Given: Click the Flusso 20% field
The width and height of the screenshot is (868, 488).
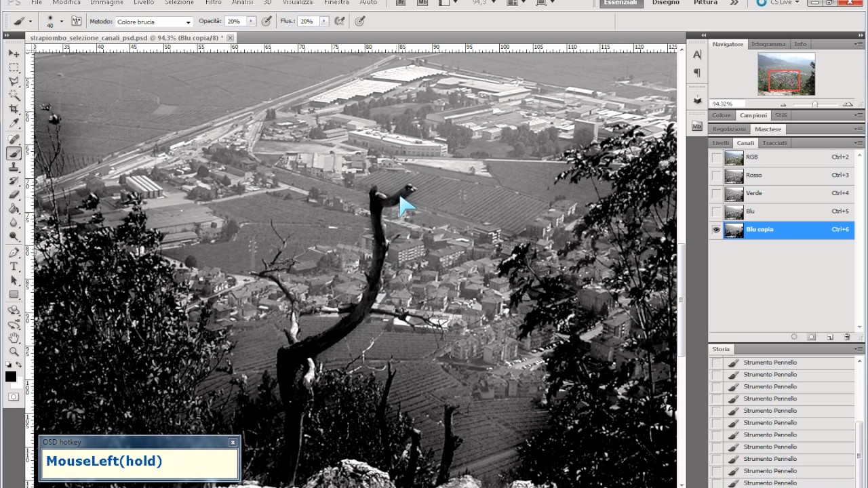Looking at the screenshot, I should click(309, 22).
